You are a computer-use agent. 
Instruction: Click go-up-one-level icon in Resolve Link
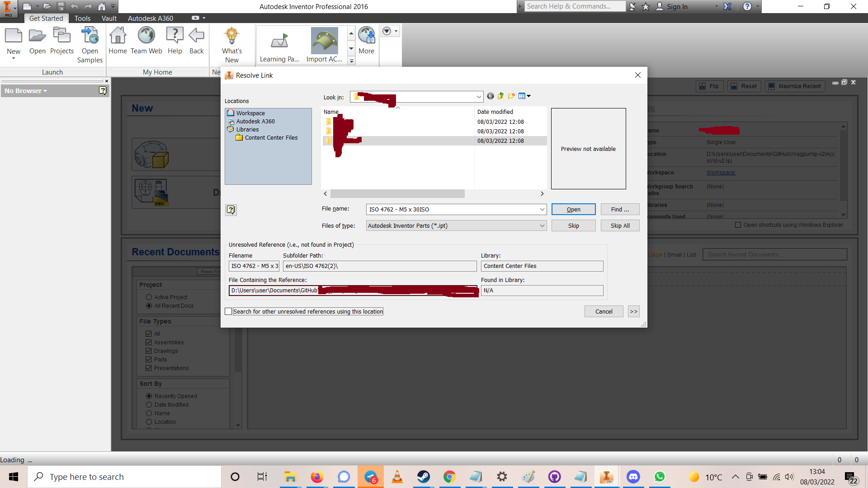click(x=501, y=96)
